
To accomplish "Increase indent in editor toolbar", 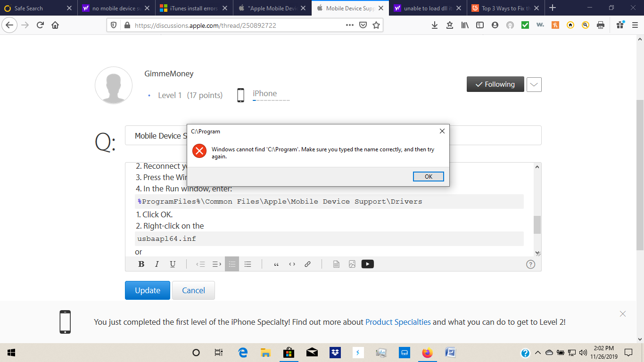I will coord(216,264).
